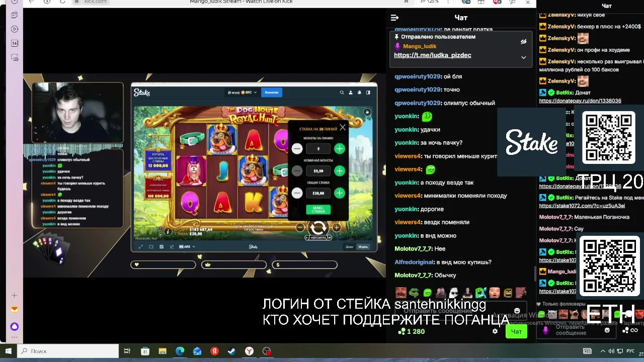The width and height of the screenshot is (644, 362).
Task: Open game info 'i' icon
Action: point(168,232)
